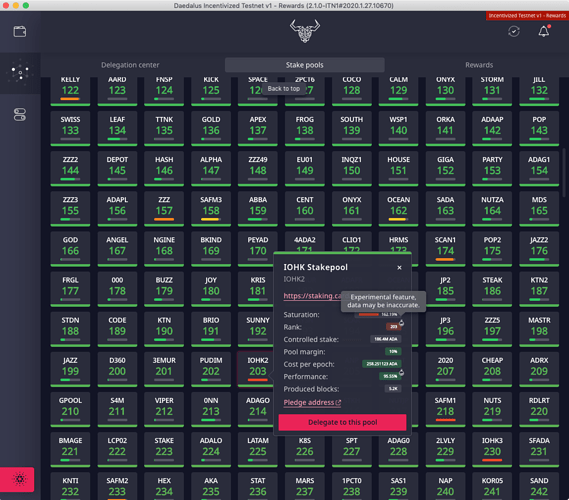Open the staking.cardano.org pool link
Image resolution: width=569 pixels, height=500 pixels.
click(312, 296)
